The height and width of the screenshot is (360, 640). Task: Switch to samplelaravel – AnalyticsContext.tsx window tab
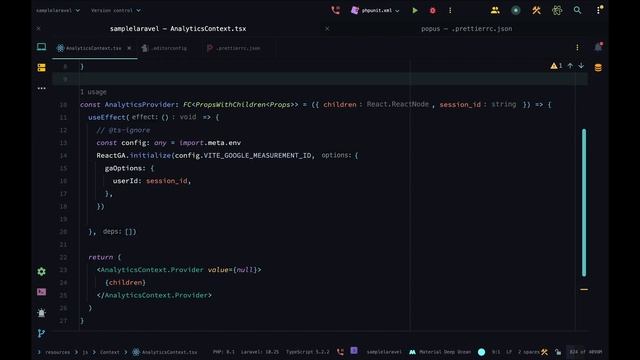click(x=178, y=29)
